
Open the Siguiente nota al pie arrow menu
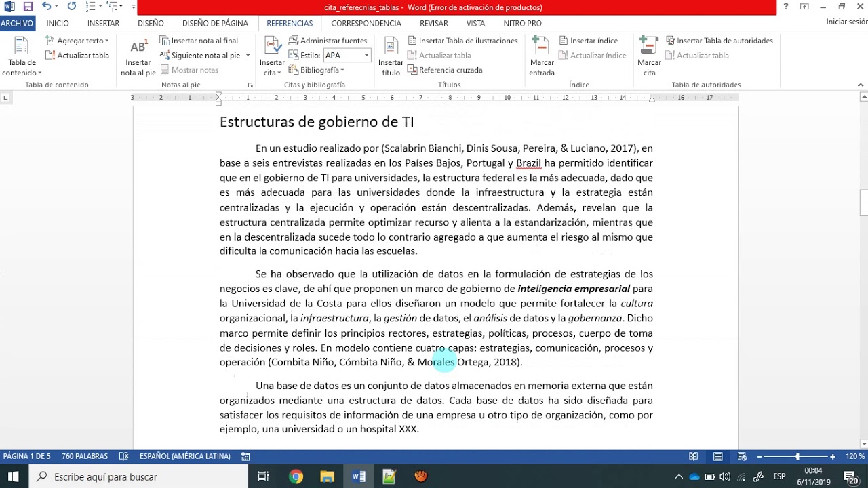click(248, 56)
